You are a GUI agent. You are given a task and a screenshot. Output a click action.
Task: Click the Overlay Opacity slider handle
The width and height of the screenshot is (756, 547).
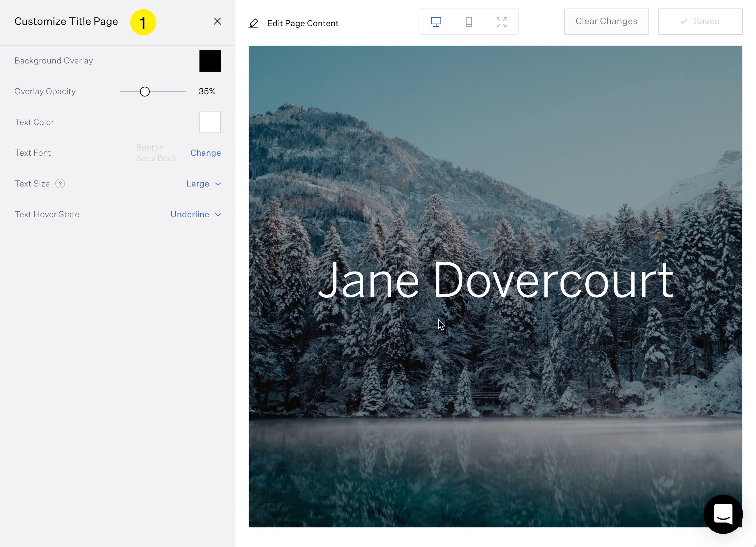coord(145,91)
